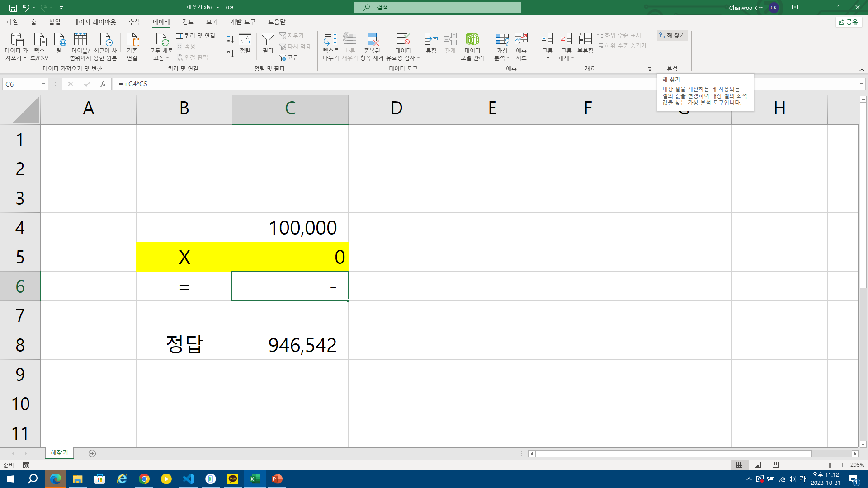Open the 삽입 (Insert) ribbon tab
This screenshot has width=868, height=488.
[54, 22]
